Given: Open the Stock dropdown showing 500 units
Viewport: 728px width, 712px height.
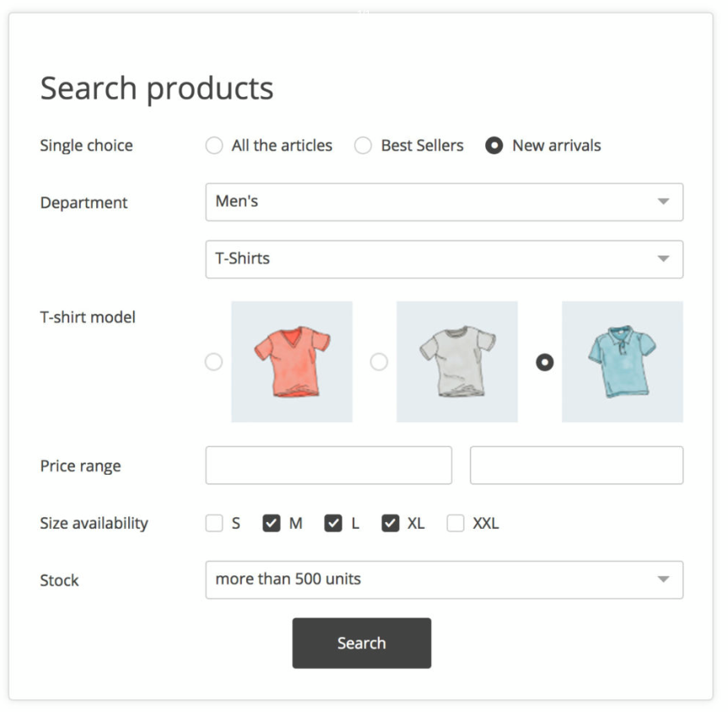Looking at the screenshot, I should (444, 580).
